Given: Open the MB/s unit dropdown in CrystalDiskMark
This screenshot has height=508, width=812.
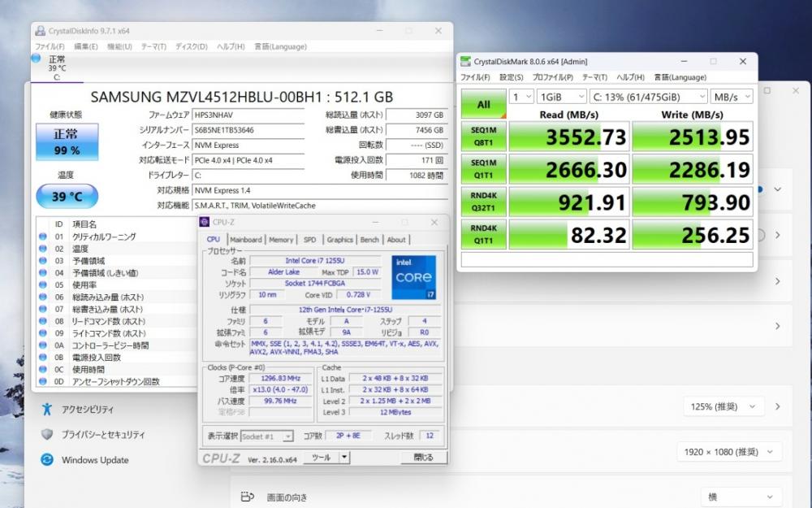Looking at the screenshot, I should point(731,97).
